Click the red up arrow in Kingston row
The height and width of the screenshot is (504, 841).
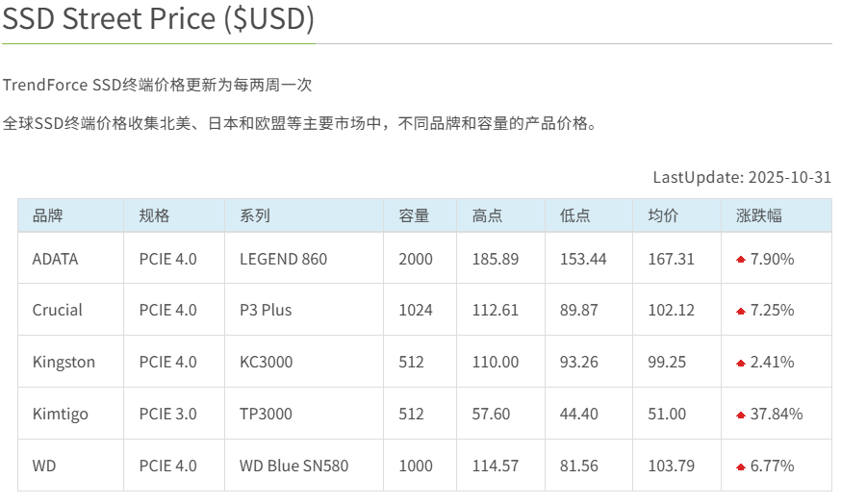[741, 364]
